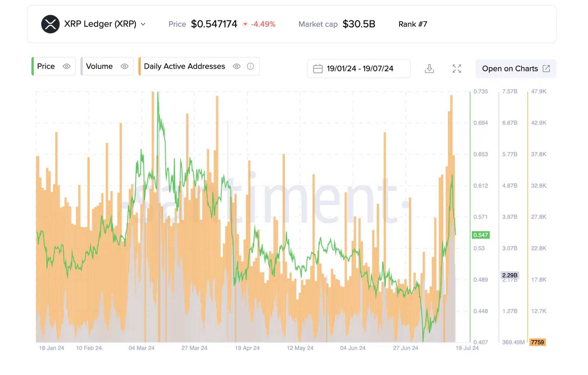This screenshot has height=375, width=588.
Task: Toggle Volume metric visibility eye
Action: 125,66
